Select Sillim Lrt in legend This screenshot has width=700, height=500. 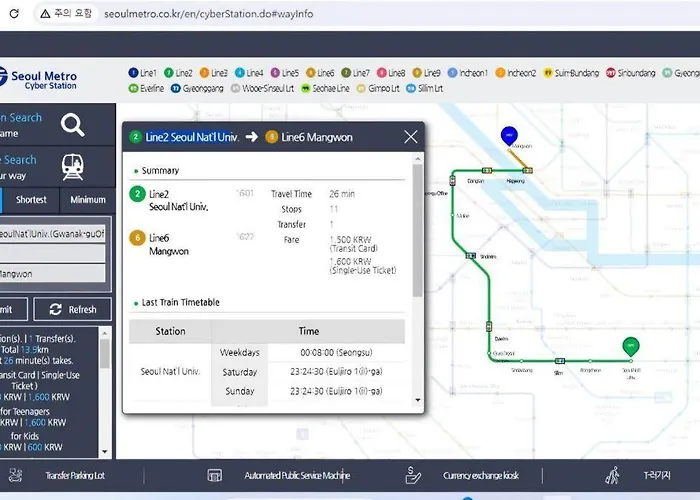pos(424,88)
